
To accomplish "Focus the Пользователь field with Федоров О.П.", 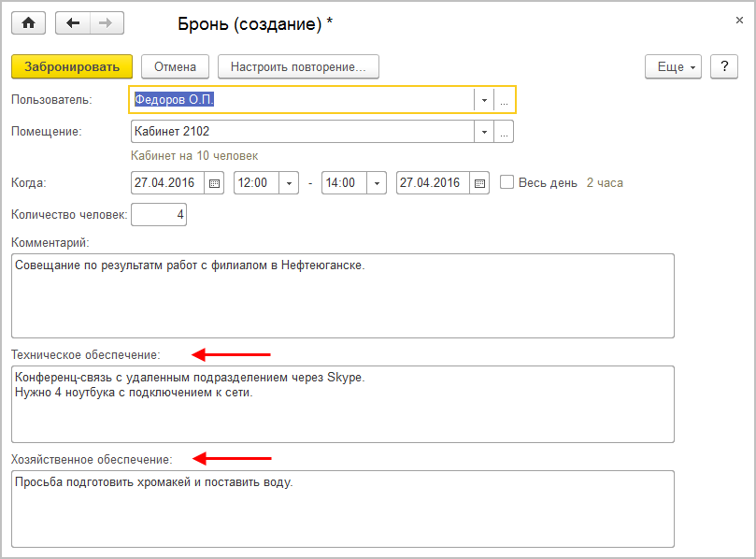I will pos(302,100).
